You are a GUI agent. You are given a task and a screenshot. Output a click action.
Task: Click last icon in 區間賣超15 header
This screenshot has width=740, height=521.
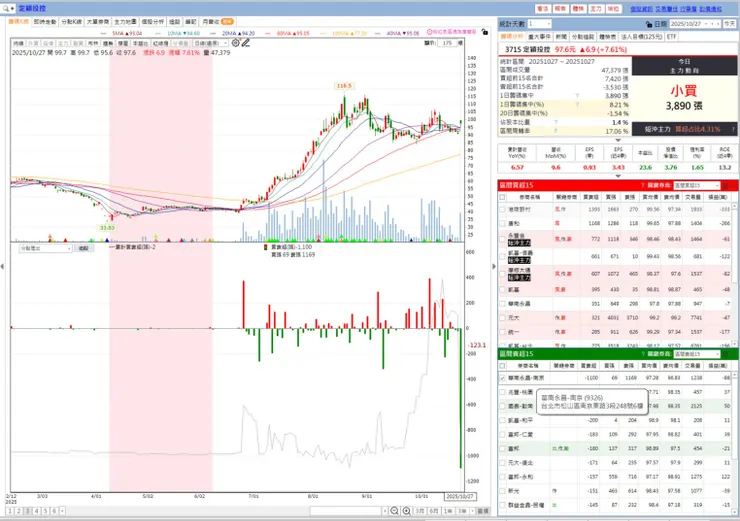734,354
